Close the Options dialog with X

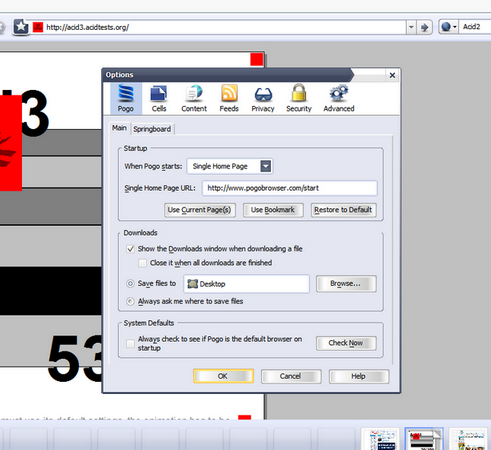(x=392, y=75)
